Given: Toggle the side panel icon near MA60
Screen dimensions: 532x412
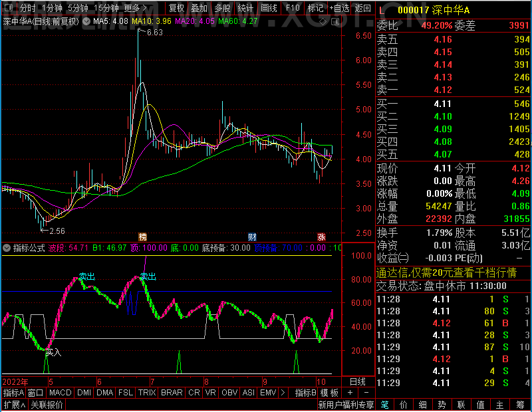Looking at the screenshot, I should tap(335, 22).
